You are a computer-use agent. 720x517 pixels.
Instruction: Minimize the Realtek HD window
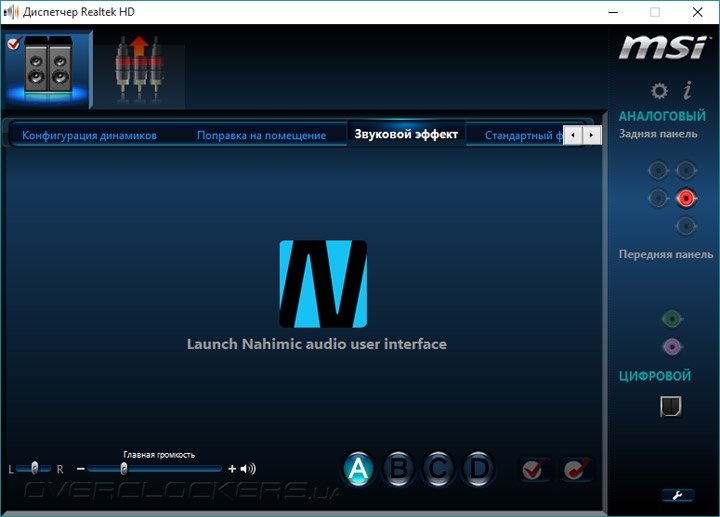click(x=613, y=12)
